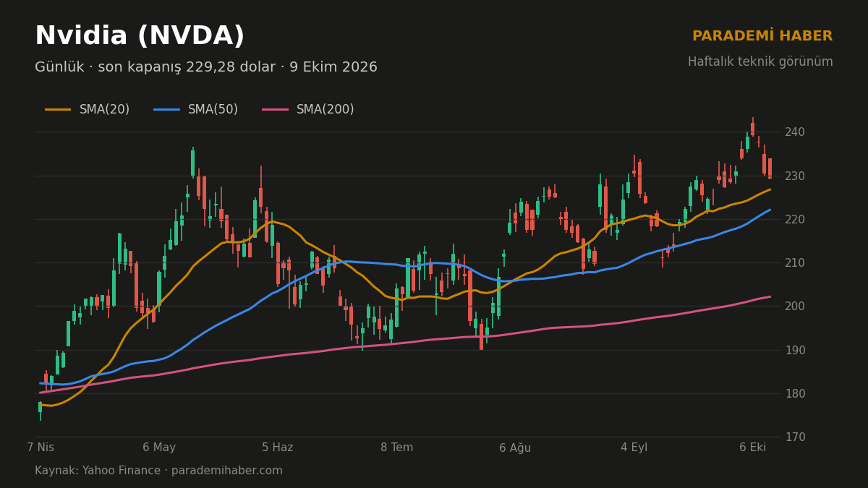Image resolution: width=868 pixels, height=488 pixels.
Task: Click the 200 price axis label
Action: (x=794, y=307)
